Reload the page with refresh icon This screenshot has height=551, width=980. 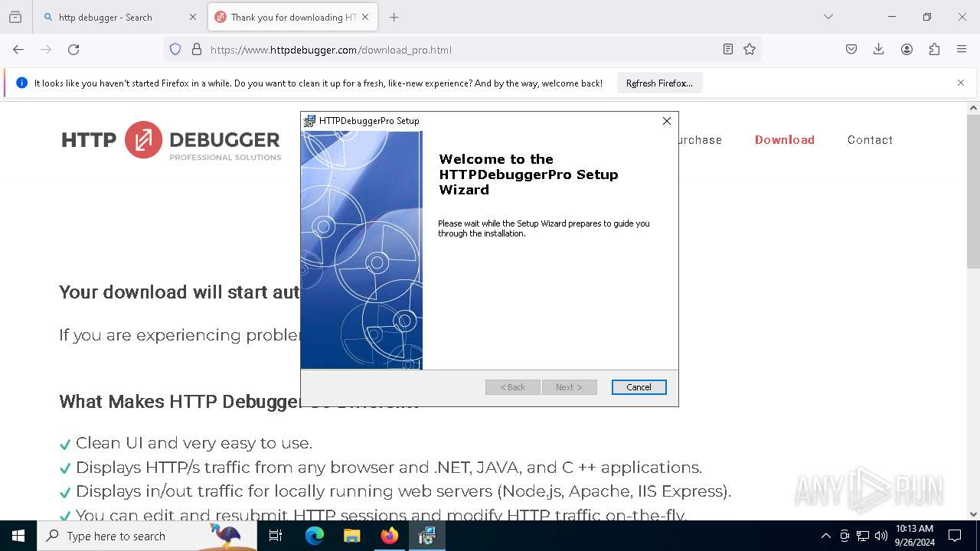(x=73, y=50)
